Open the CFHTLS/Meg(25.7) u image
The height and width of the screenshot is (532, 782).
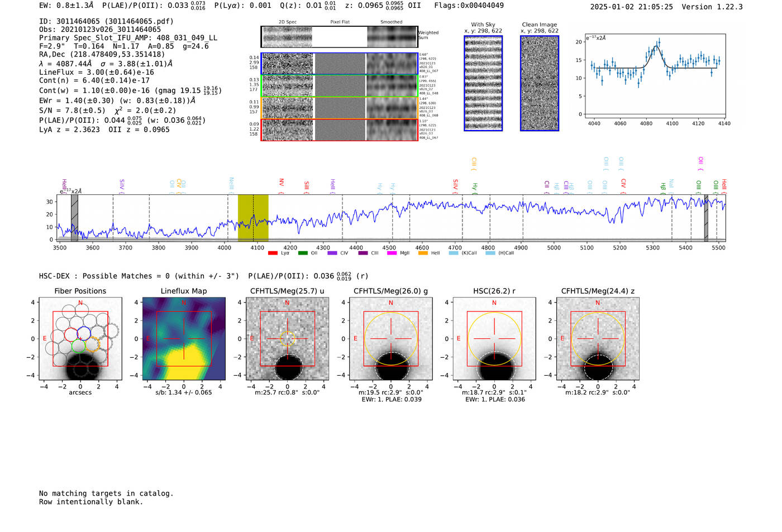pyautogui.click(x=287, y=339)
